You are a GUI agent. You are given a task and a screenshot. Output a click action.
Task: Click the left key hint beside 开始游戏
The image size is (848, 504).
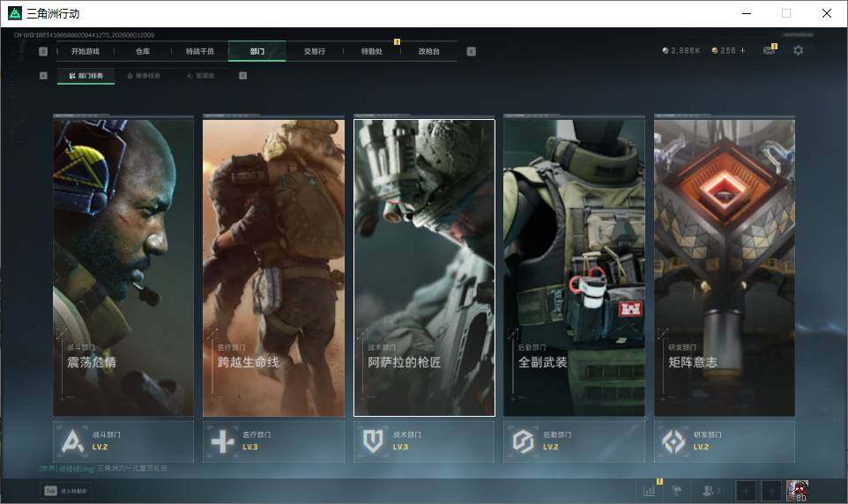[43, 51]
